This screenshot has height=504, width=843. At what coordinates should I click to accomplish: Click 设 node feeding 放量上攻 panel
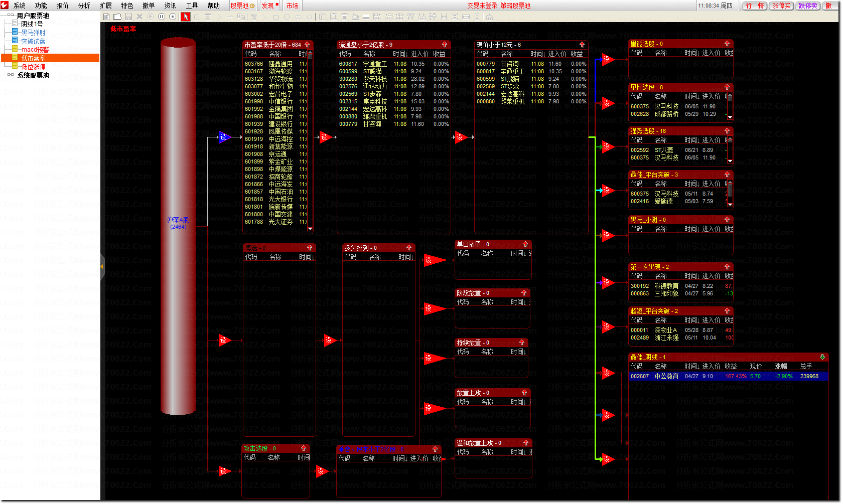(433, 409)
